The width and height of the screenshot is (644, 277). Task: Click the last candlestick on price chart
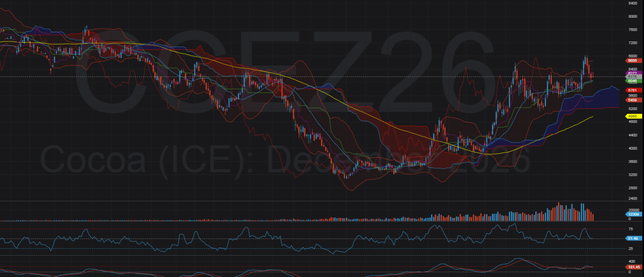pyautogui.click(x=592, y=76)
